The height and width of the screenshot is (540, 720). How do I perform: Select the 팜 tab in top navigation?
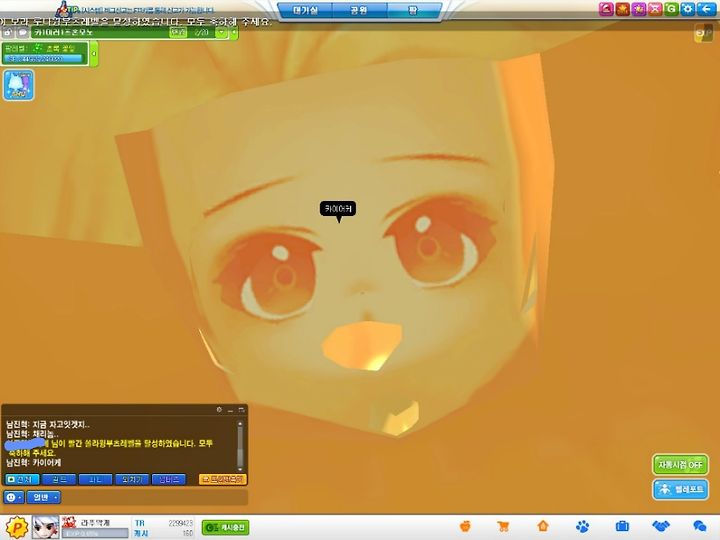pyautogui.click(x=413, y=10)
